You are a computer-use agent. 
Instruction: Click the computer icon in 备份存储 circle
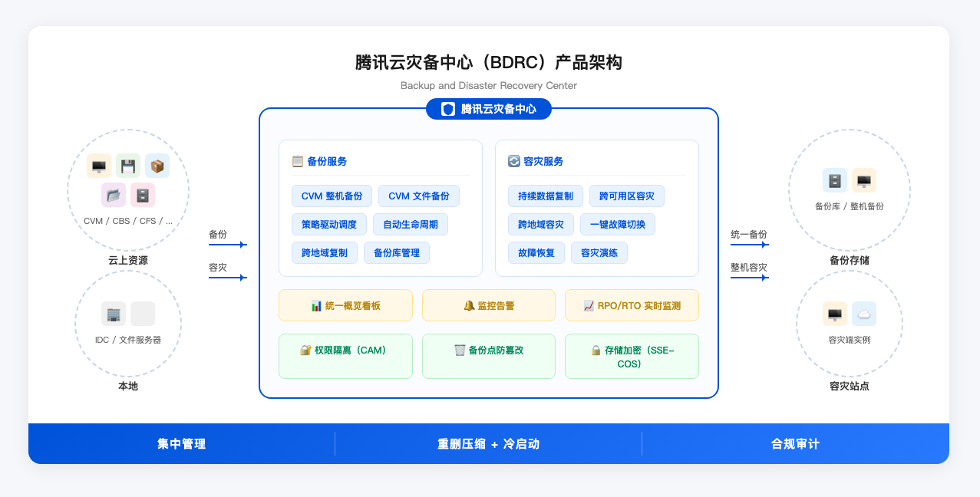coord(864,180)
